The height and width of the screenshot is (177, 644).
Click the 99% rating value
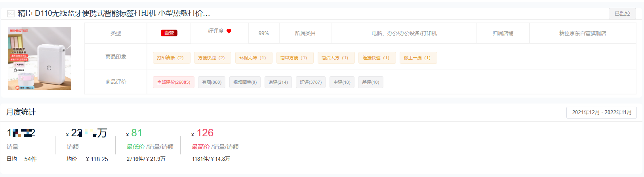click(x=264, y=33)
